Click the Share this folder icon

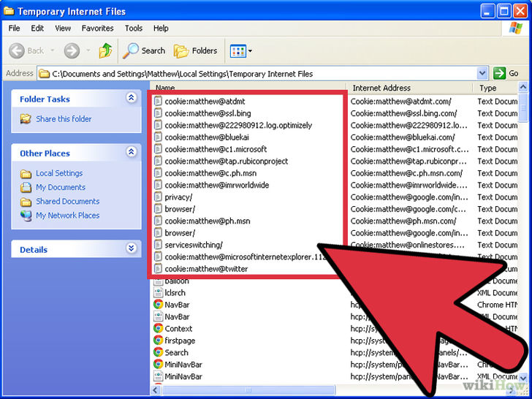pyautogui.click(x=26, y=118)
